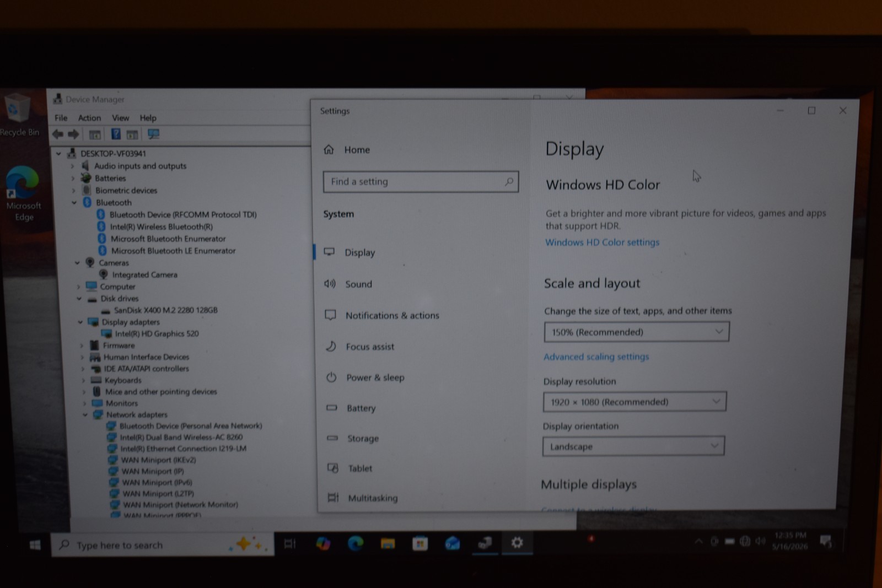Expand the Batteries node
This screenshot has height=588, width=882.
point(73,178)
